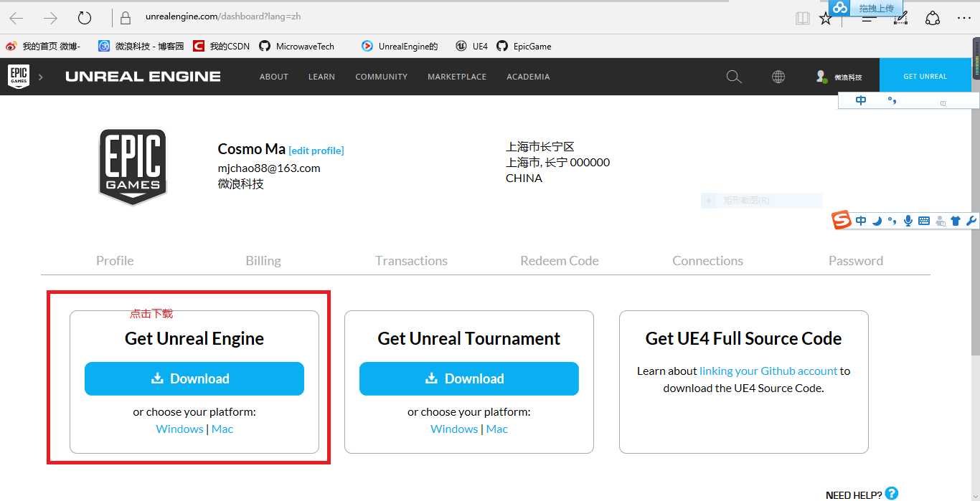This screenshot has height=501, width=980.
Task: Click the Cosmo Ma profile name
Action: coord(251,149)
